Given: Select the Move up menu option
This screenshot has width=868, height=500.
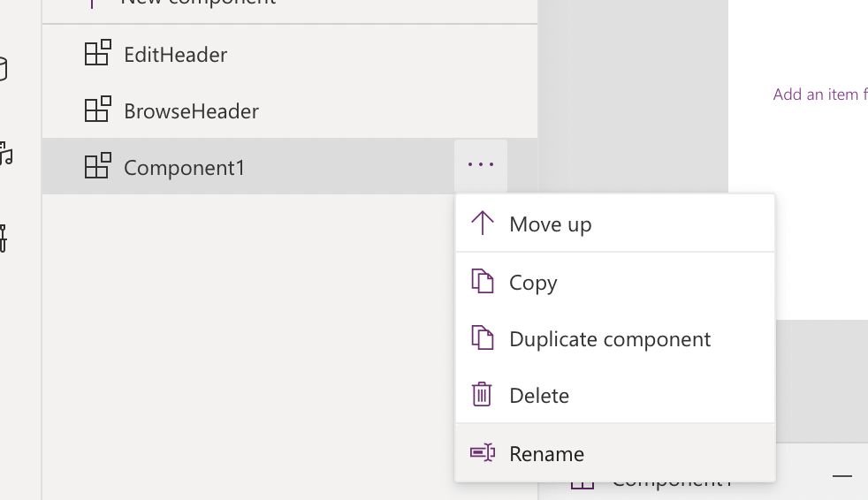Looking at the screenshot, I should tap(550, 224).
